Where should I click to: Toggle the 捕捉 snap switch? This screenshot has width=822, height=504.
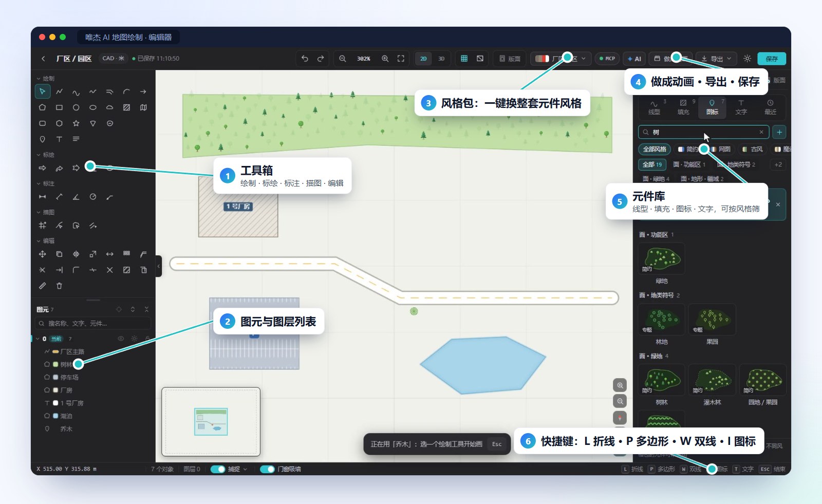pyautogui.click(x=218, y=469)
